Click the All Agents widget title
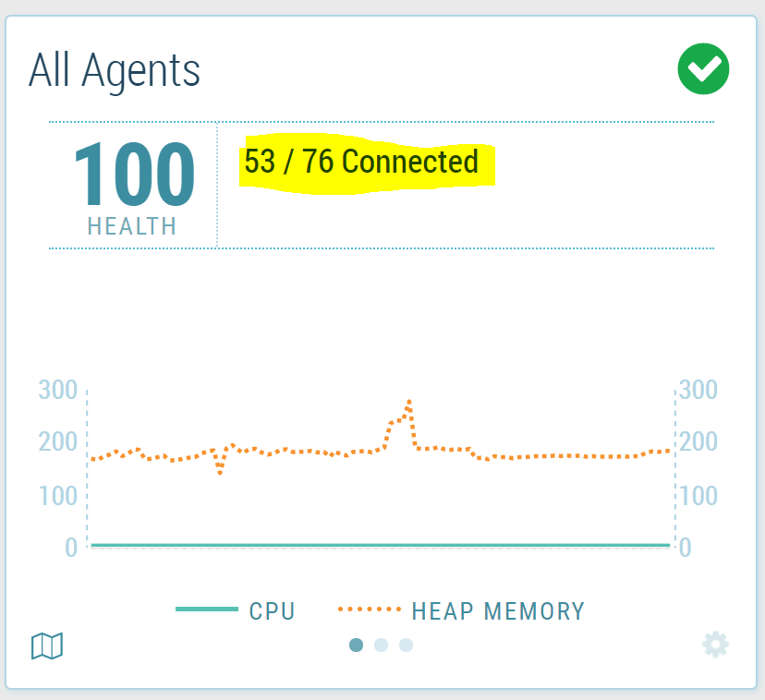This screenshot has width=765, height=700. coord(115,70)
